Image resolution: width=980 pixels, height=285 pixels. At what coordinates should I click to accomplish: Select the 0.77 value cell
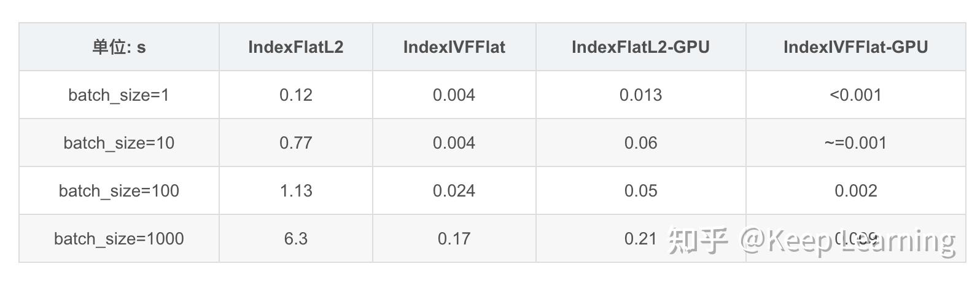tap(295, 143)
